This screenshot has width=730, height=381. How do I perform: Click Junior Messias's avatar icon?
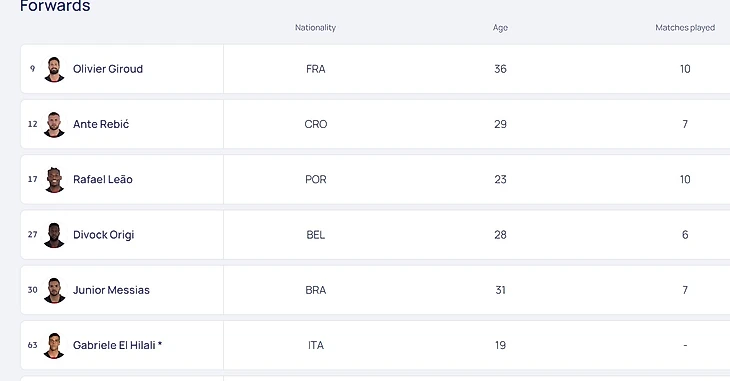(x=54, y=290)
